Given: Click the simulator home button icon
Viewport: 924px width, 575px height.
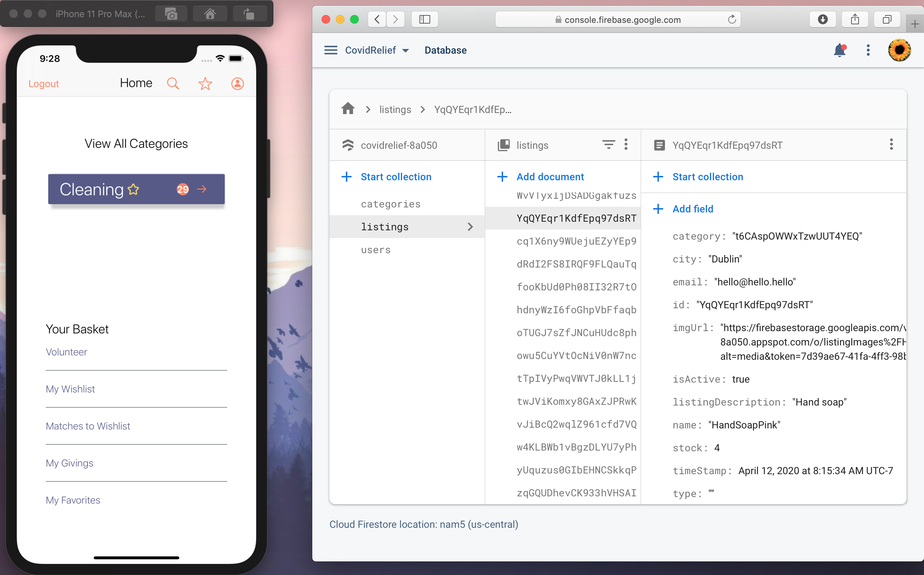Looking at the screenshot, I should [x=210, y=14].
